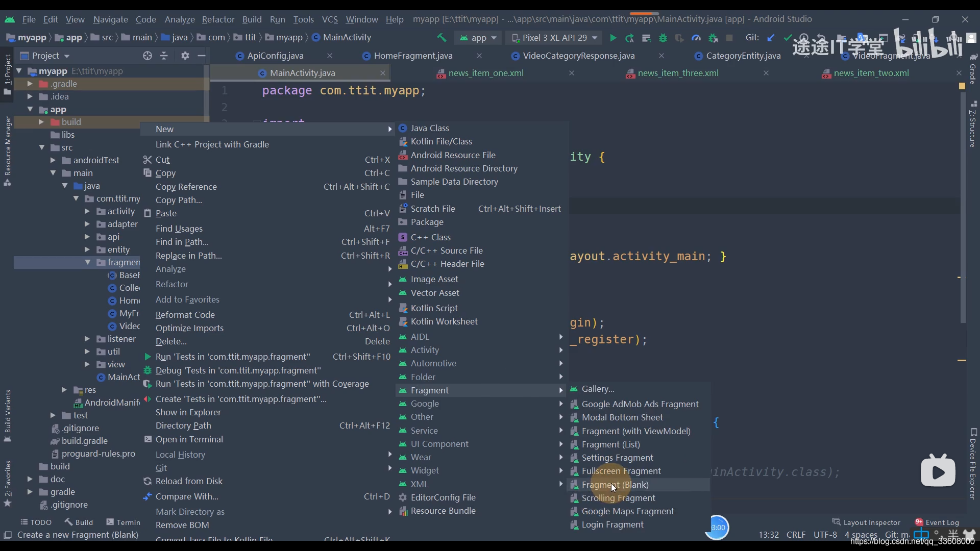The width and height of the screenshot is (980, 551).
Task: Open the Build Variants side panel
Action: (x=7, y=416)
